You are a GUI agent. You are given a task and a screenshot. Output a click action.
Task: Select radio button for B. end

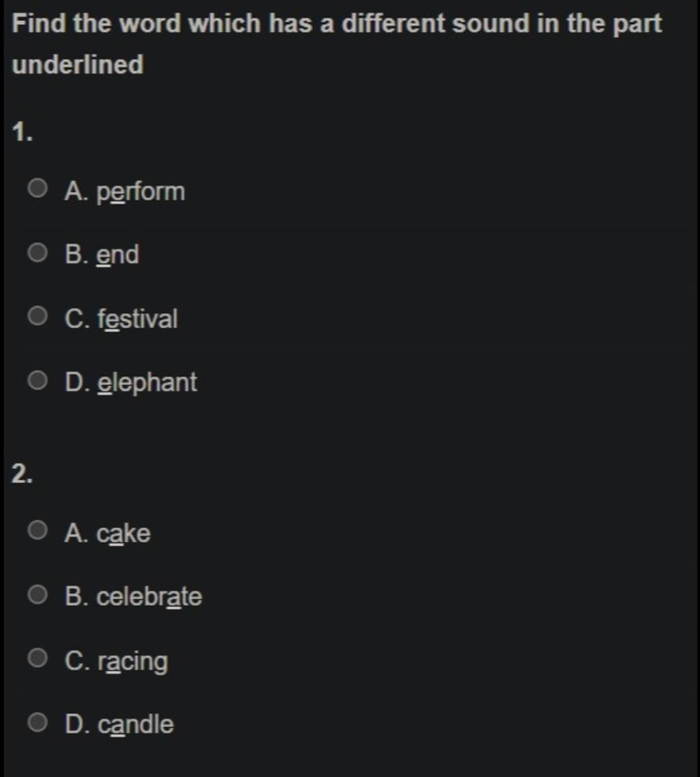click(38, 252)
